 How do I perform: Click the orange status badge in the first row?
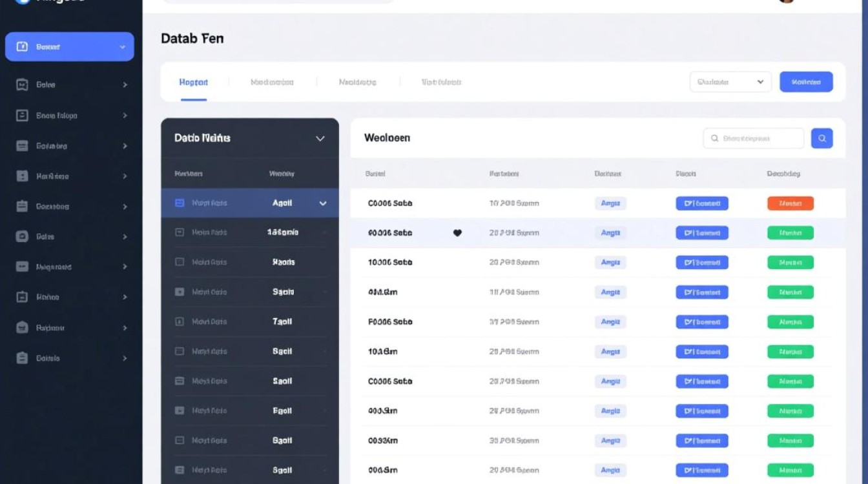[x=790, y=203]
